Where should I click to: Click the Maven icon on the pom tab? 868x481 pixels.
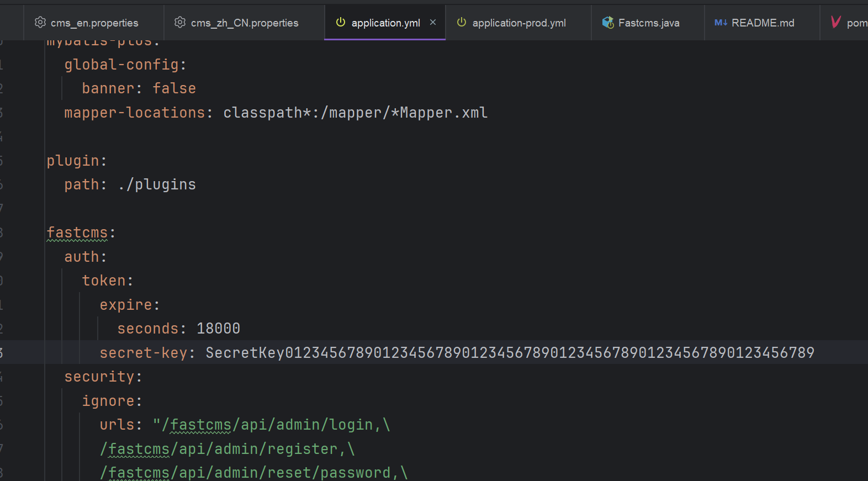tap(836, 22)
